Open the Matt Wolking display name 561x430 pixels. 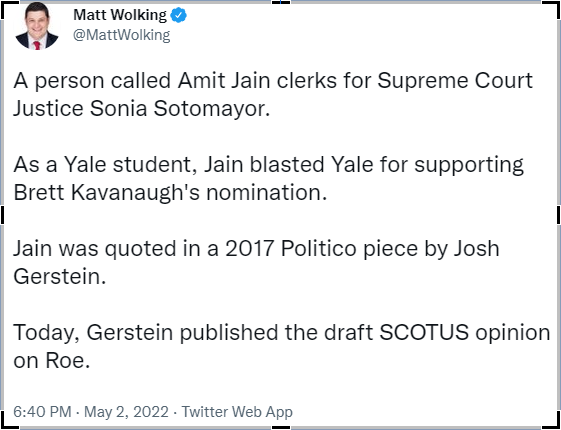(120, 15)
